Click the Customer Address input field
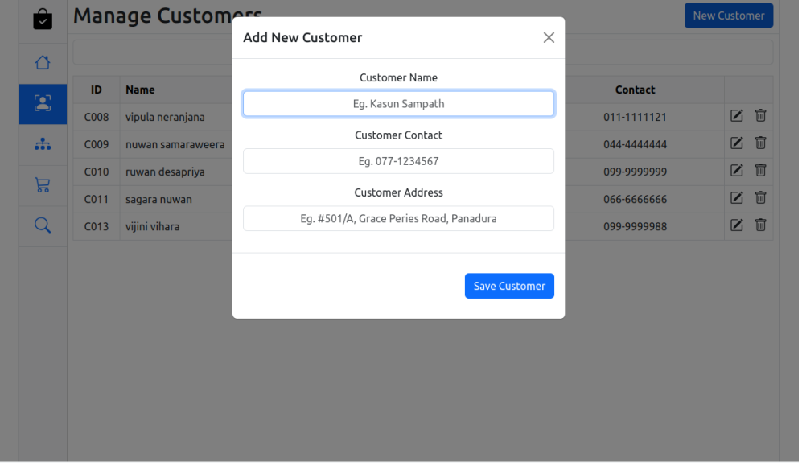This screenshot has height=463, width=800. click(x=398, y=218)
